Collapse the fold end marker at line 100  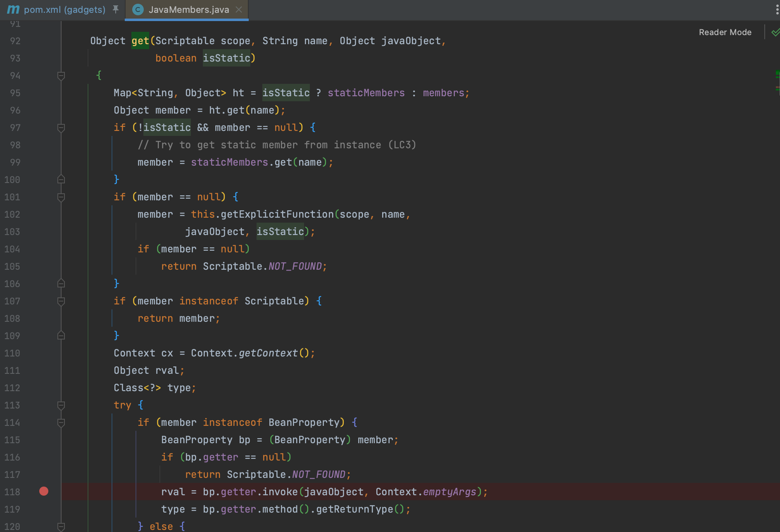point(61,180)
